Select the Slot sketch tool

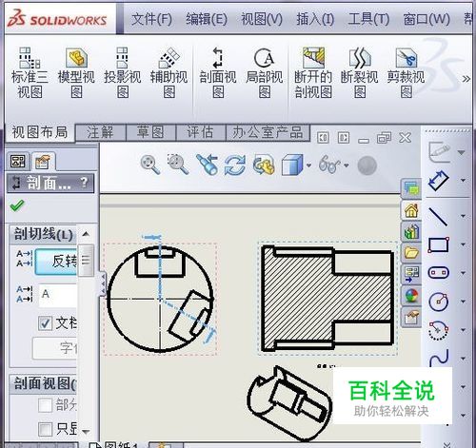[x=439, y=273]
